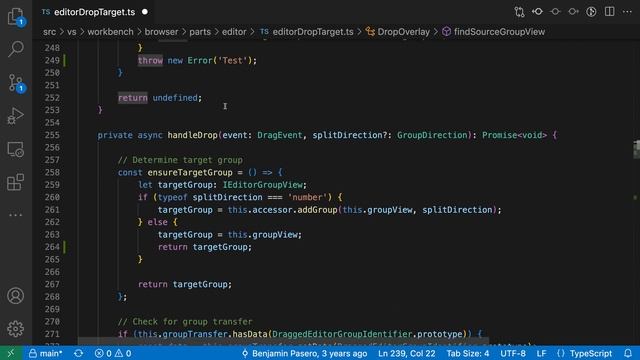
Task: Click 'vs' in the breadcrumb
Action: pyautogui.click(x=71, y=32)
